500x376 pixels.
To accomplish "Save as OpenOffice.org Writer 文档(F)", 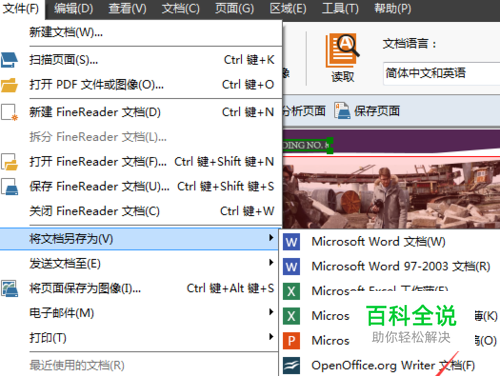I will pos(390,365).
